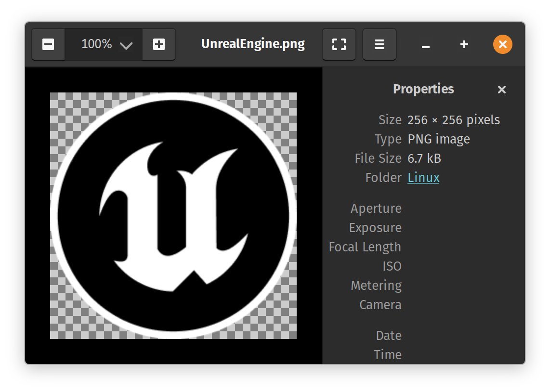Select the '6.7 kB' file size value

tap(424, 158)
